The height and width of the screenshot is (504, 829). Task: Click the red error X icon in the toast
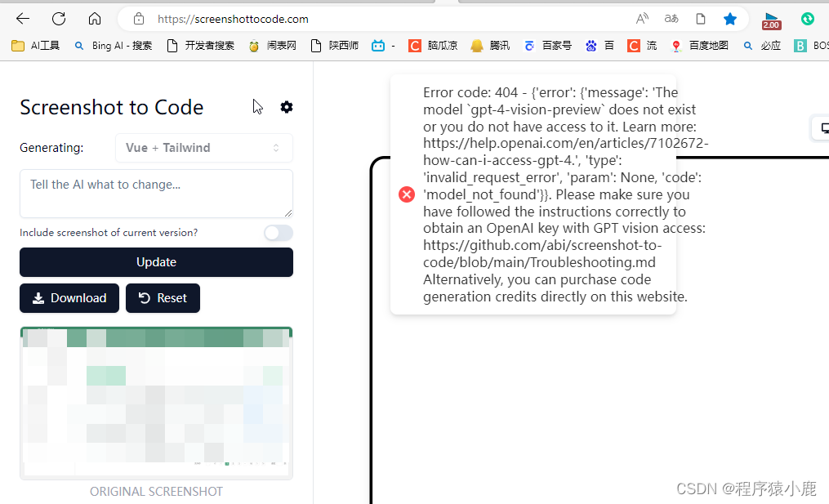click(407, 194)
